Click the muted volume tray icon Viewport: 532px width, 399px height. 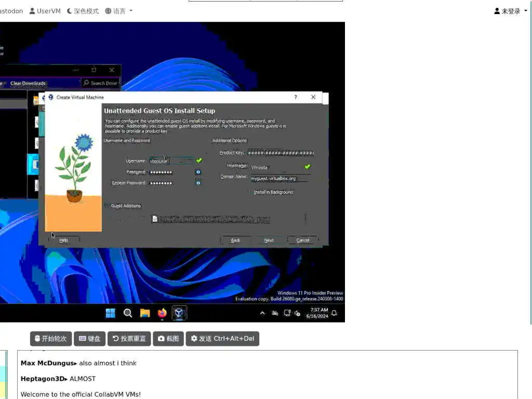click(x=297, y=313)
